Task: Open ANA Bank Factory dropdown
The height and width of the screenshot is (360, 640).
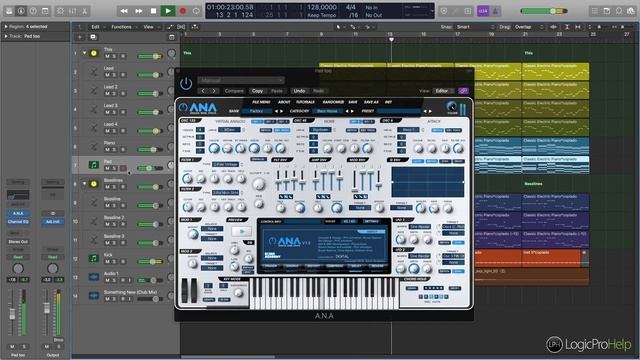Action: tap(257, 111)
